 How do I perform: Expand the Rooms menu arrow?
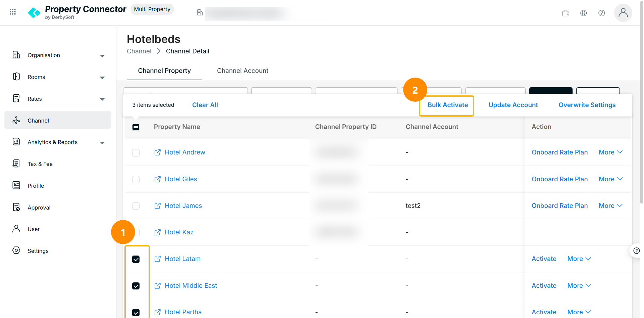point(102,78)
